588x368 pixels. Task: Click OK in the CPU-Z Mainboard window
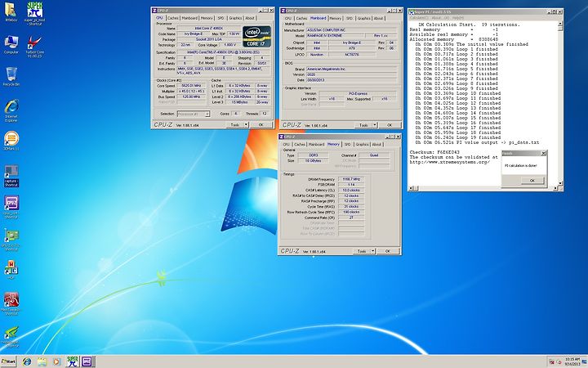pyautogui.click(x=390, y=125)
